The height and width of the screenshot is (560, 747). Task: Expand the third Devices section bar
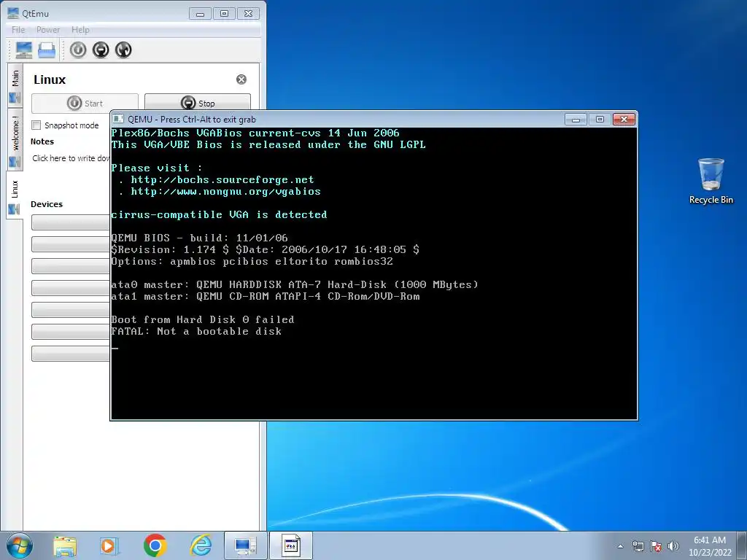click(x=71, y=266)
